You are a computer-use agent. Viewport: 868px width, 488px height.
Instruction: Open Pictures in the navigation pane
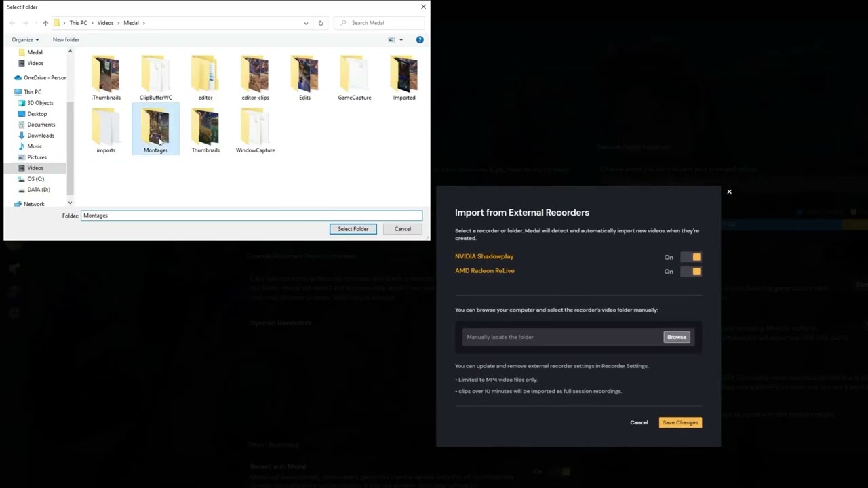[37, 157]
